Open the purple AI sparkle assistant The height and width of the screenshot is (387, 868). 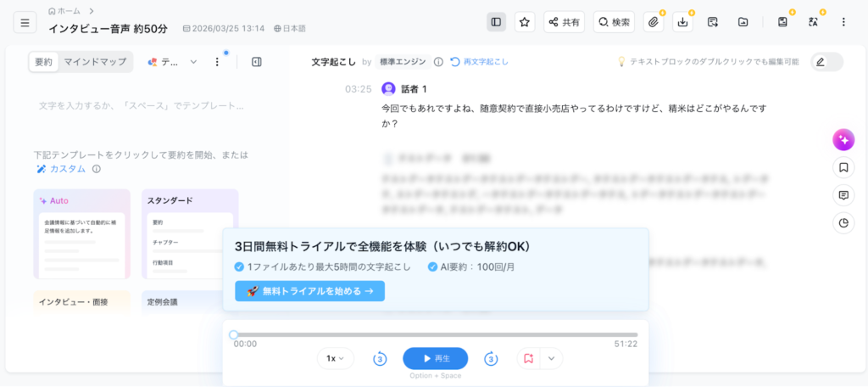(x=843, y=139)
